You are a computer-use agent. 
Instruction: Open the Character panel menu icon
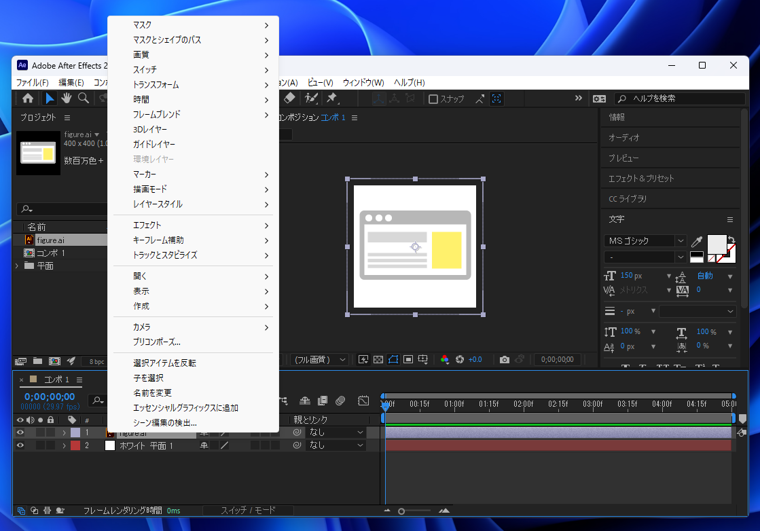coord(730,219)
